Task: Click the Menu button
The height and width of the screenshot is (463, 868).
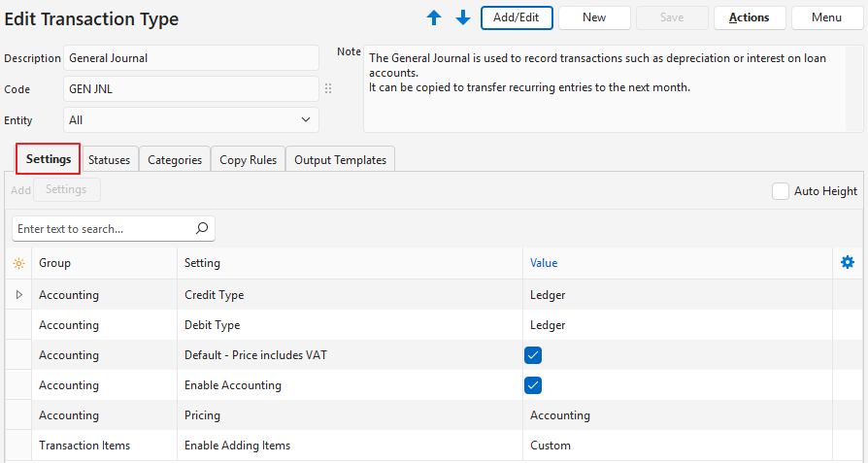Action: (x=826, y=17)
